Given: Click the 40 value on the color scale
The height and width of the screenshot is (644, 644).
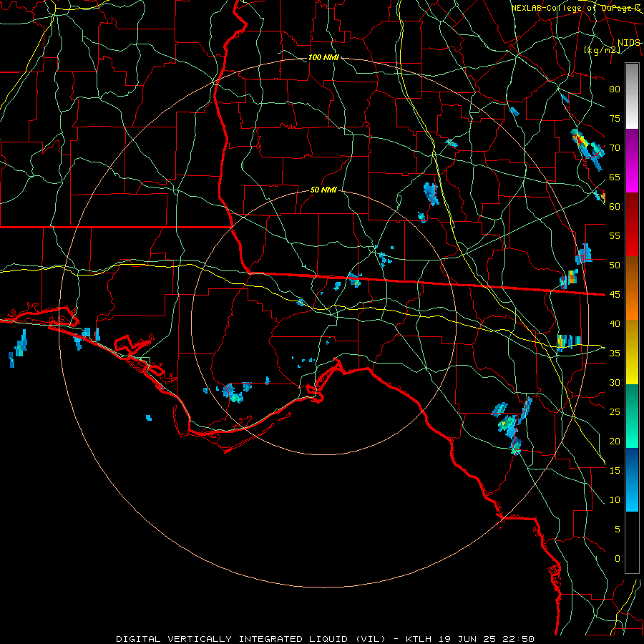Looking at the screenshot, I should (x=615, y=323).
